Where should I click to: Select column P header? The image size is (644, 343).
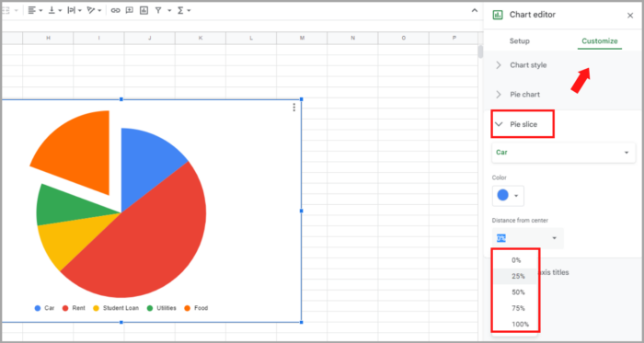pos(454,38)
